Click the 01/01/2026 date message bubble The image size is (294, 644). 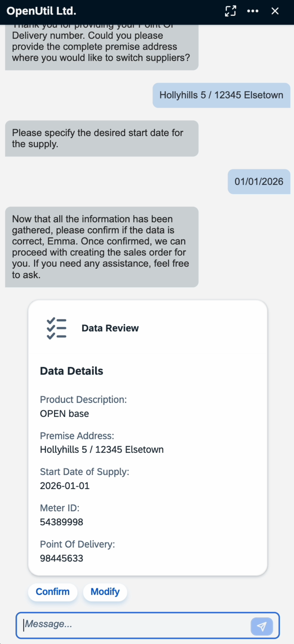pos(259,182)
